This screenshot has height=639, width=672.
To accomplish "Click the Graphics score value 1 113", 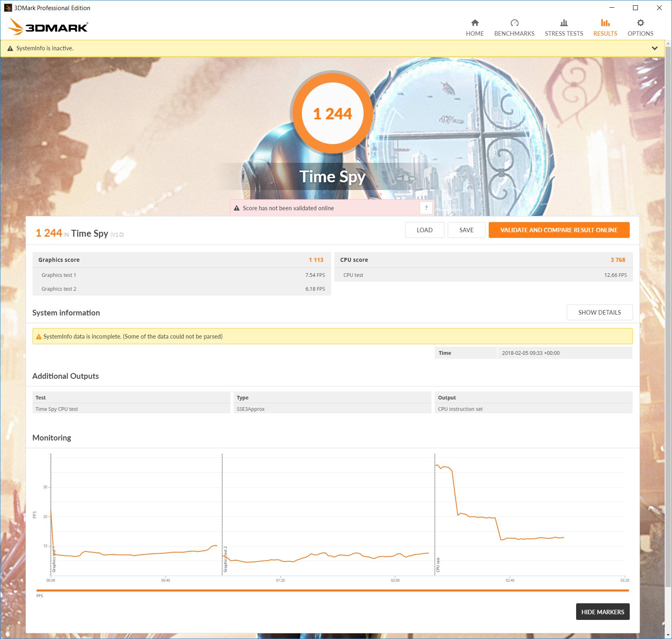I will [x=316, y=260].
